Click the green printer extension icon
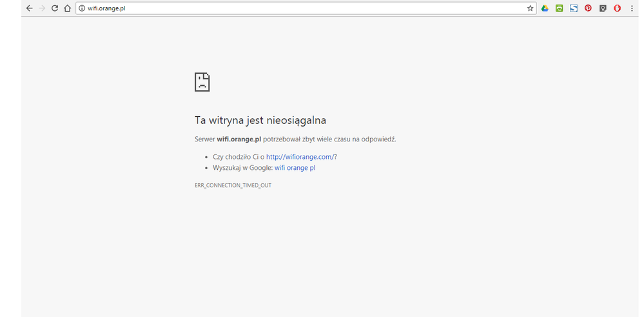644x317 pixels. tap(559, 8)
